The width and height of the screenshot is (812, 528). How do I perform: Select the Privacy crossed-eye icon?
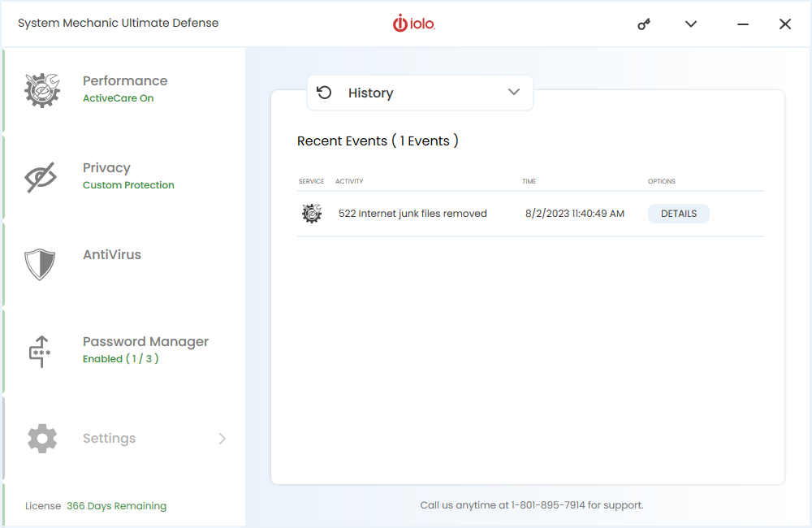[41, 177]
